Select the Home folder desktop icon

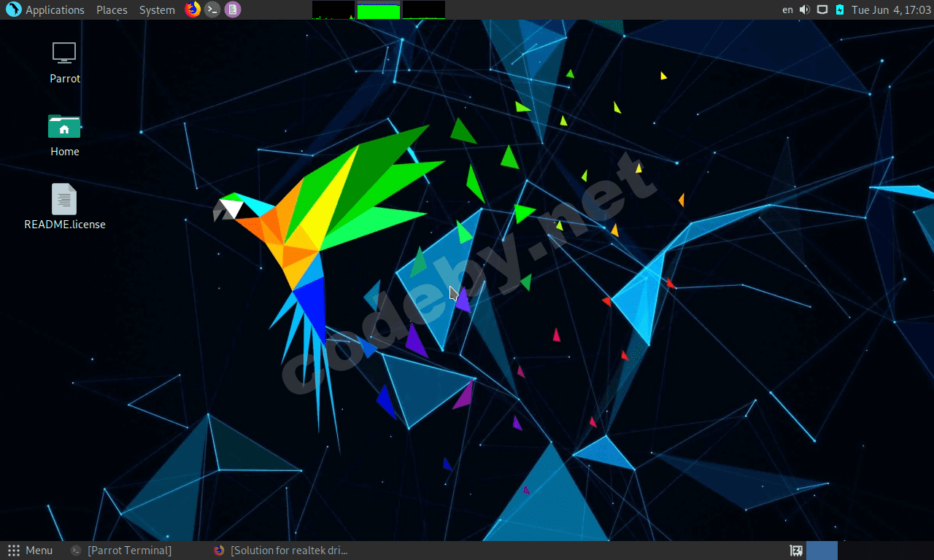64,135
